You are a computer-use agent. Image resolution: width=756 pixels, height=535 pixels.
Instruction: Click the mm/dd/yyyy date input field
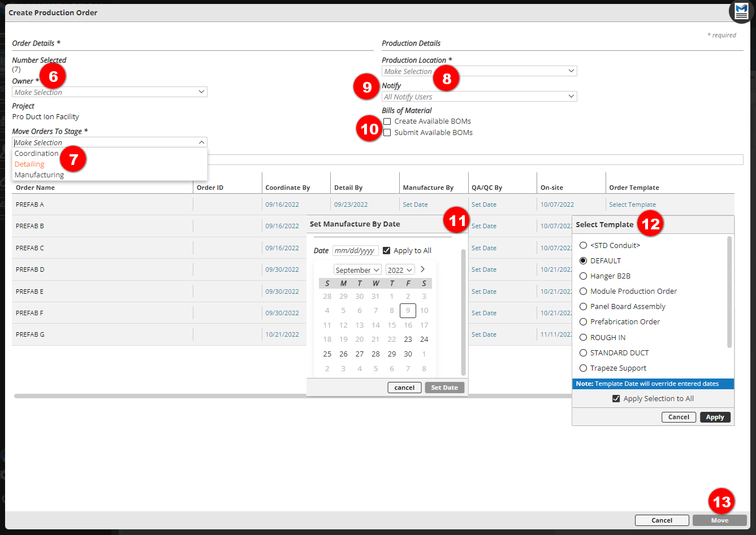coord(355,251)
